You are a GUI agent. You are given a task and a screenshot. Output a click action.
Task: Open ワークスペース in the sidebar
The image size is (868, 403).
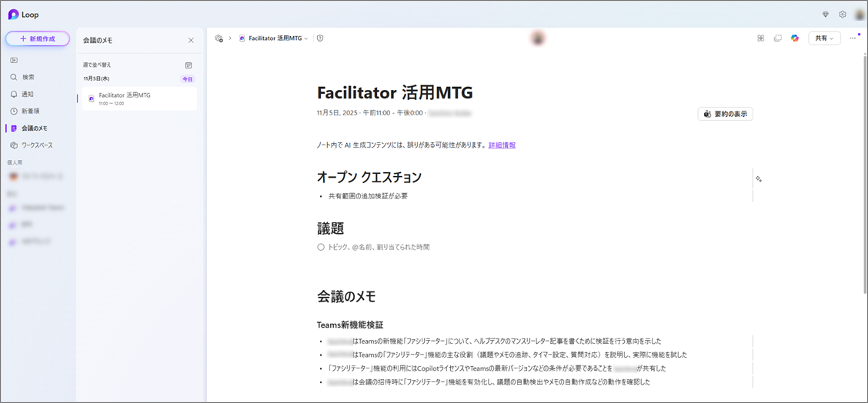[37, 145]
